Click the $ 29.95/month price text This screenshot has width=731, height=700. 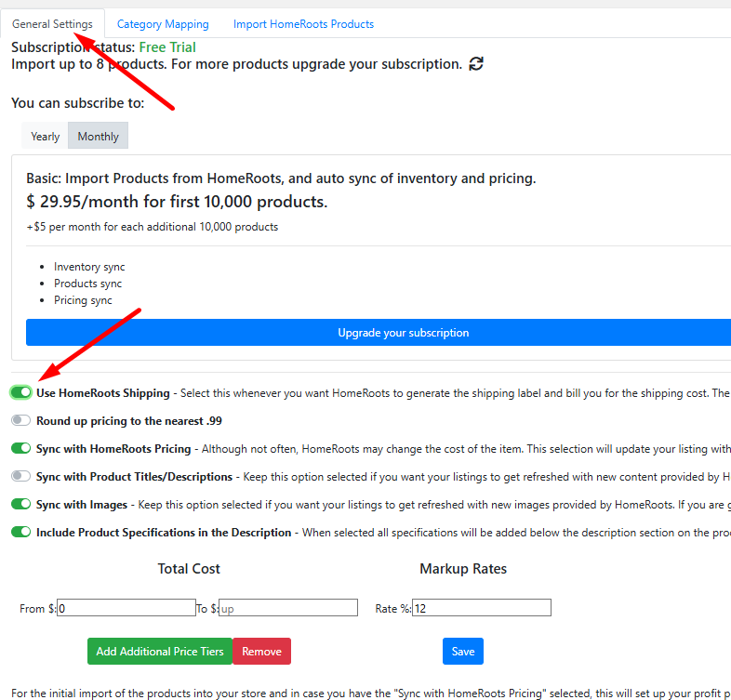coord(177,202)
